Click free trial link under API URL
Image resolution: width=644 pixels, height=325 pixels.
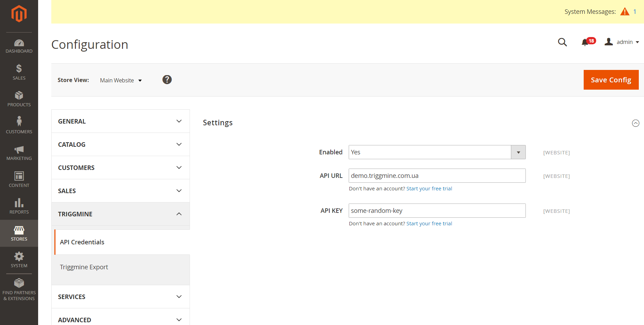tap(429, 189)
